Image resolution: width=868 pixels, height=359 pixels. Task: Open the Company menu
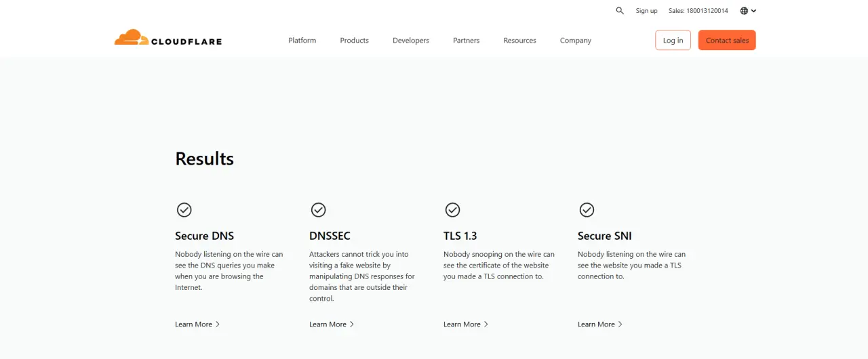[x=576, y=41]
